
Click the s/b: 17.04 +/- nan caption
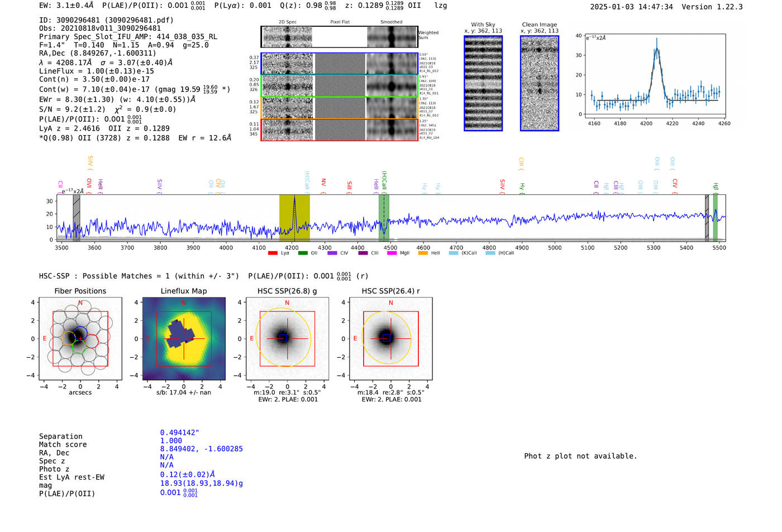click(x=184, y=392)
